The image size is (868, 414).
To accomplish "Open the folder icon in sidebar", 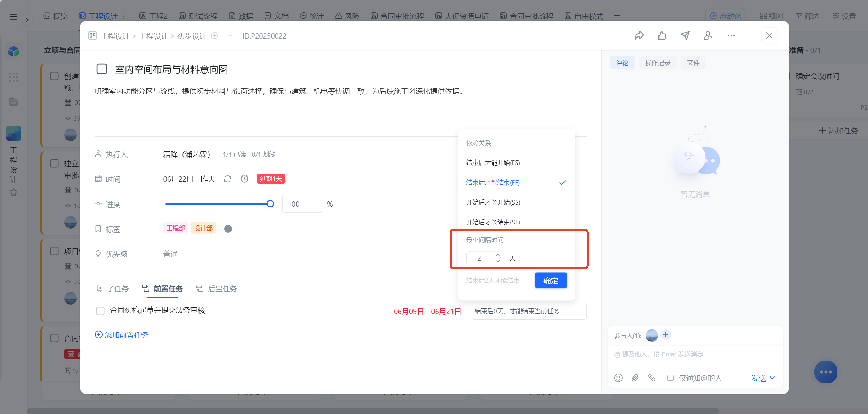I will (x=14, y=102).
